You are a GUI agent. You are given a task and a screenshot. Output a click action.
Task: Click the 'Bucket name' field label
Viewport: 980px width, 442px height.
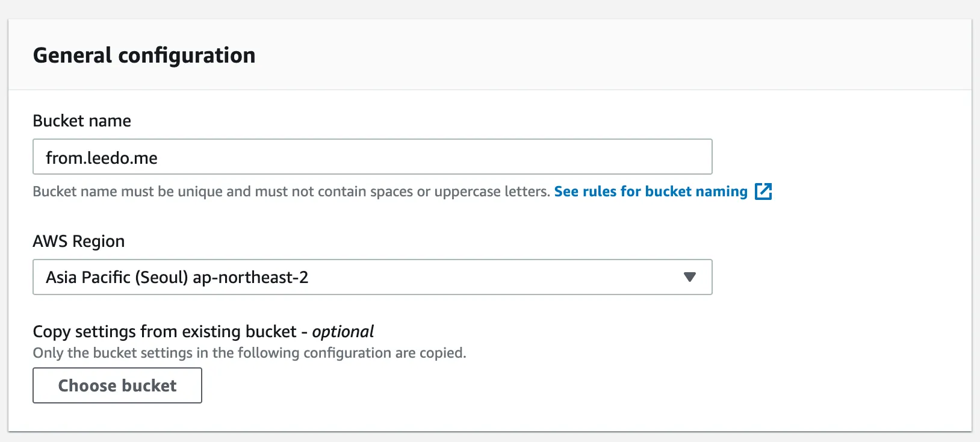point(82,120)
